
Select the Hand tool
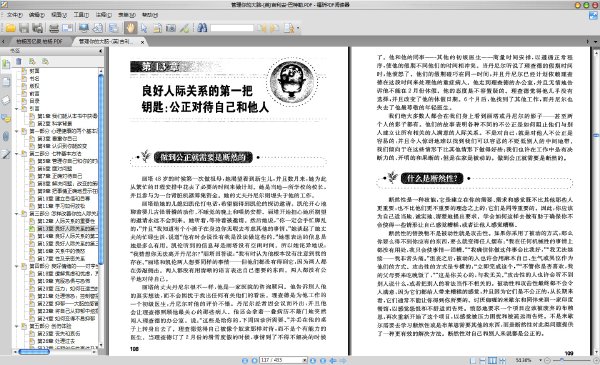tap(130, 28)
